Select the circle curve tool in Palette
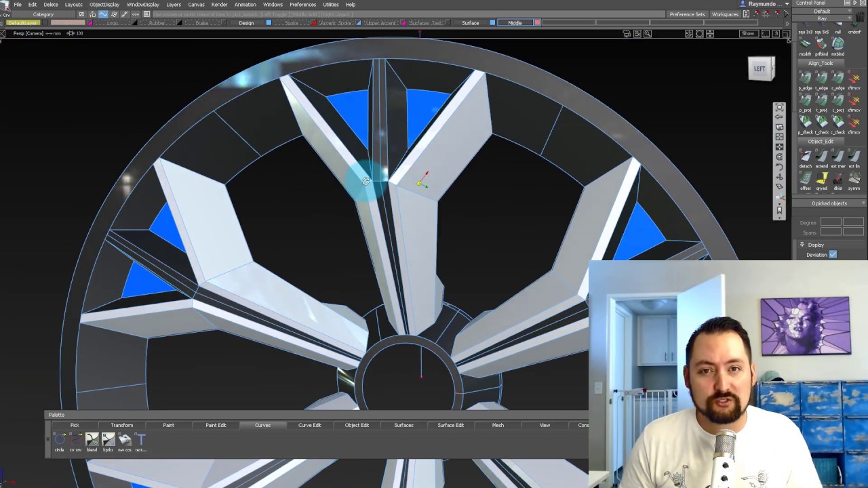Image resolution: width=868 pixels, height=488 pixels. pos(59,440)
